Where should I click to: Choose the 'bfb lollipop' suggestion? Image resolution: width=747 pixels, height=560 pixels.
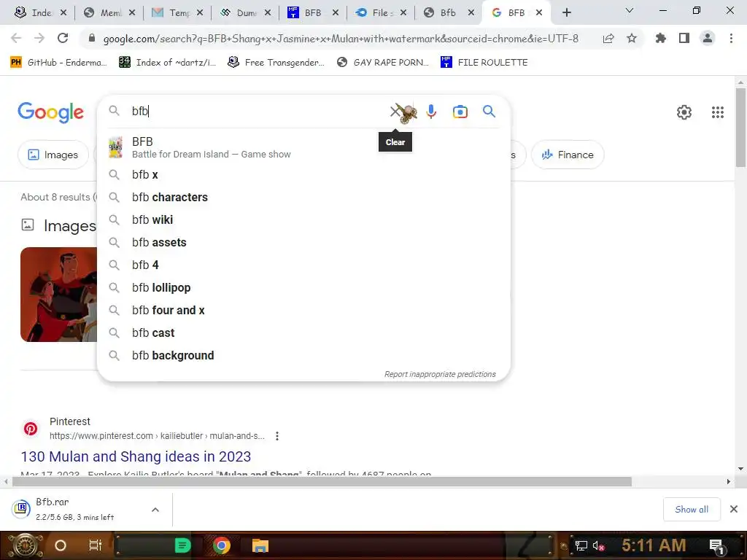pos(303,287)
